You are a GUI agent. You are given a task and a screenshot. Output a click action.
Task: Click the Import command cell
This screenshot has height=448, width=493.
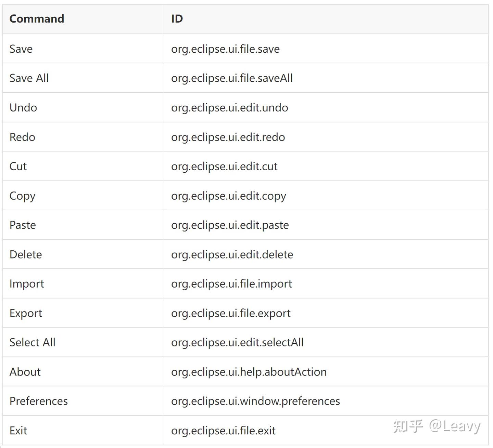tap(27, 284)
